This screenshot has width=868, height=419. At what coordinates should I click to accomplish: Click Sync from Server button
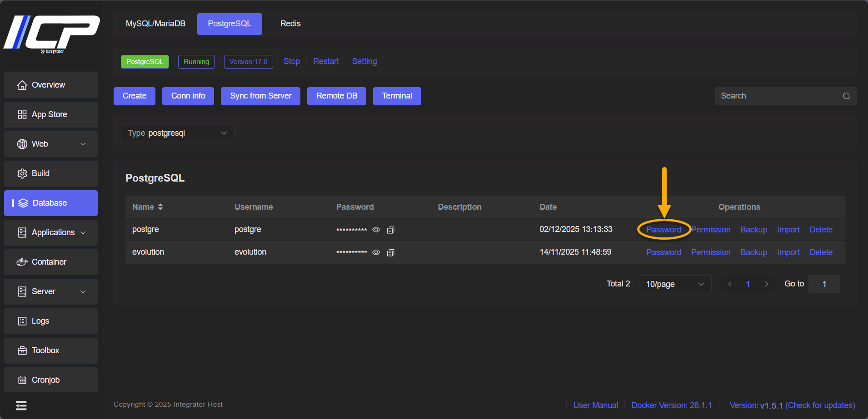(261, 96)
